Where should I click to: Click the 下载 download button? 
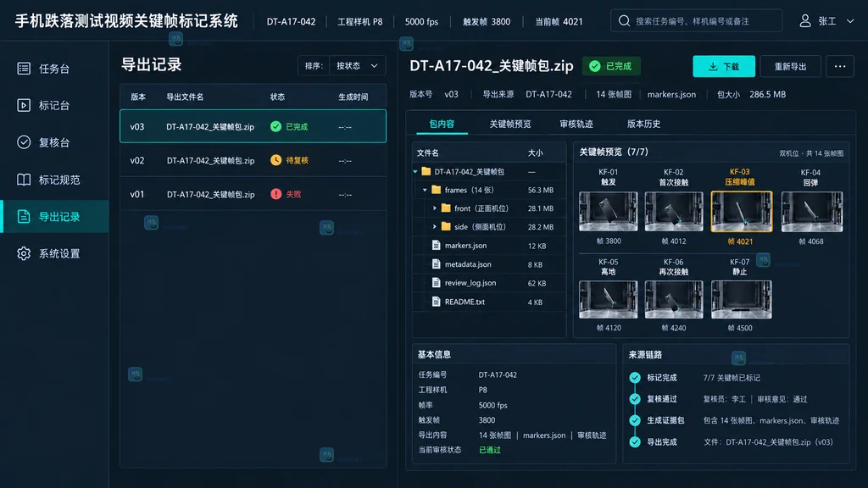(724, 66)
